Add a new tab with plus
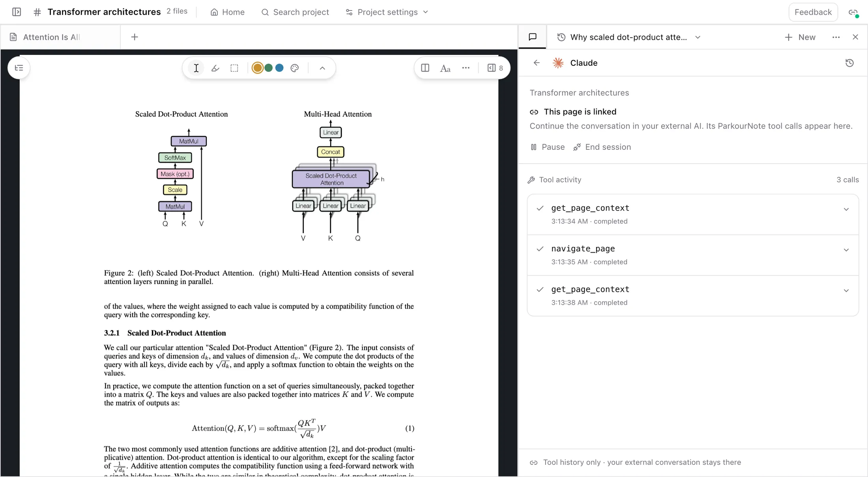This screenshot has height=477, width=868. pos(135,37)
